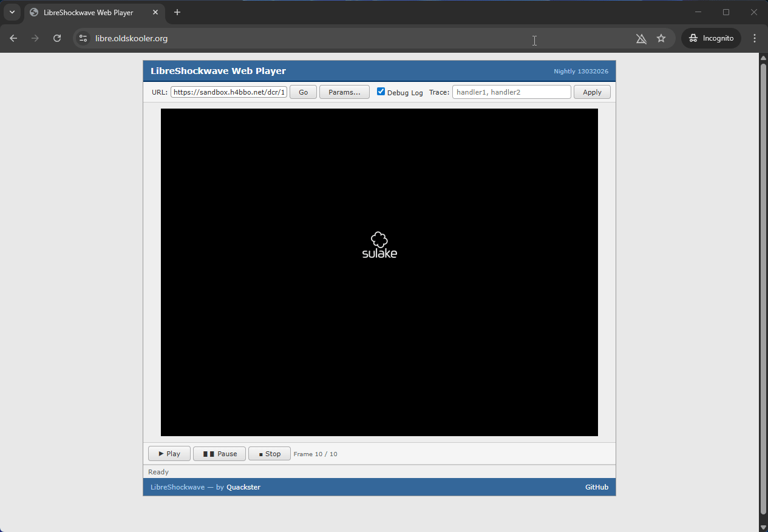Viewport: 768px width, 532px height.
Task: Toggle the Debug Log checkbox
Action: click(x=381, y=92)
